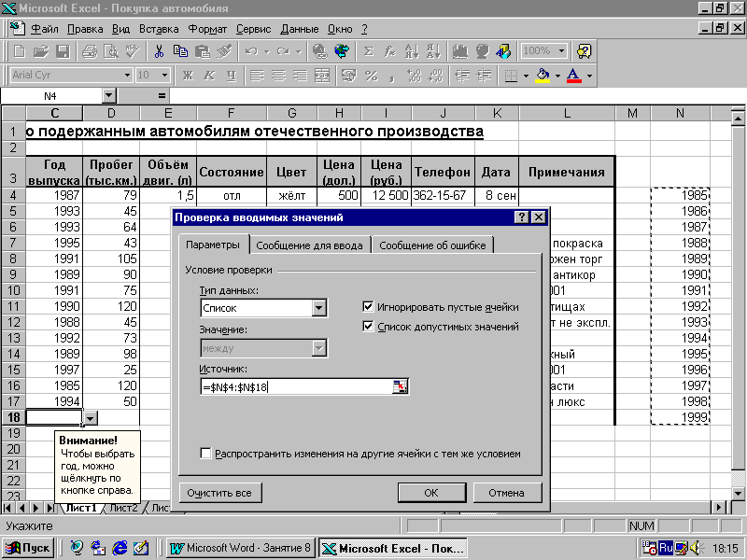Viewport: 747px width, 560px height.
Task: Check 'Распространить изменения на другие ячейки' box
Action: (205, 454)
